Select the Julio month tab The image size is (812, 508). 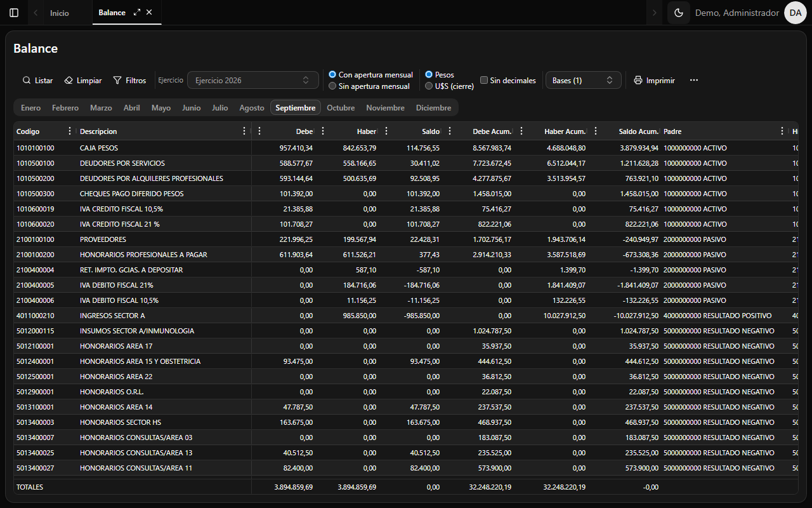220,108
